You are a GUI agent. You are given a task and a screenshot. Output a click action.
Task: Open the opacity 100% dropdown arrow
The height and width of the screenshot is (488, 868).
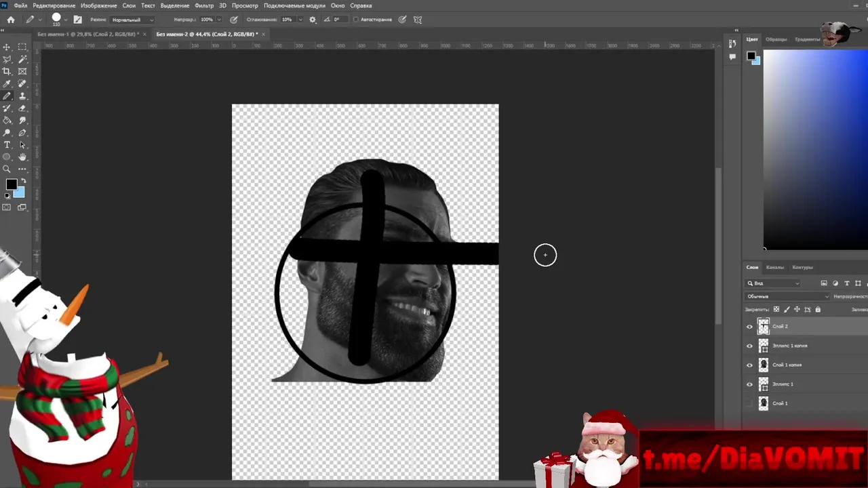[x=220, y=20]
